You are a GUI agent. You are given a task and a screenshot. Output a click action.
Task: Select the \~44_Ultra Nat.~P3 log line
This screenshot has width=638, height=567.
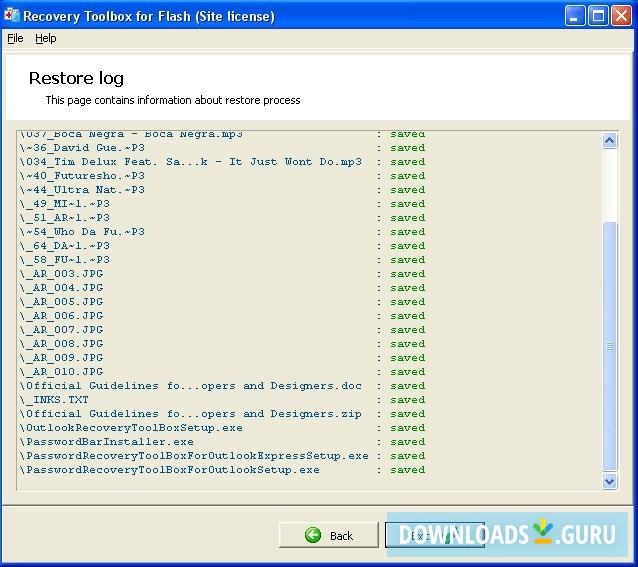(223, 190)
